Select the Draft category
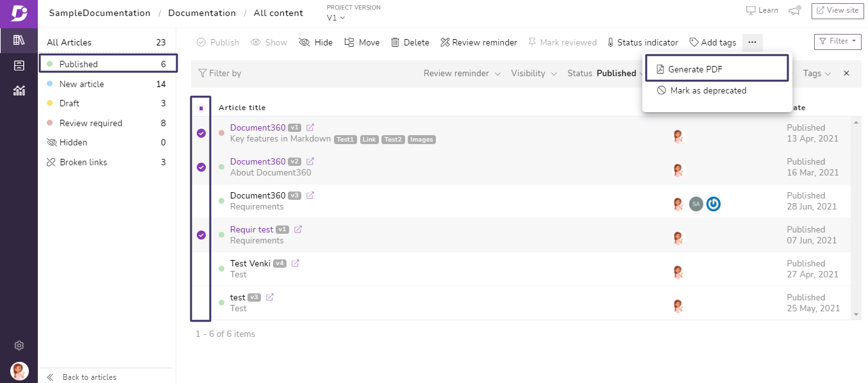This screenshot has height=383, width=868. coord(106,103)
